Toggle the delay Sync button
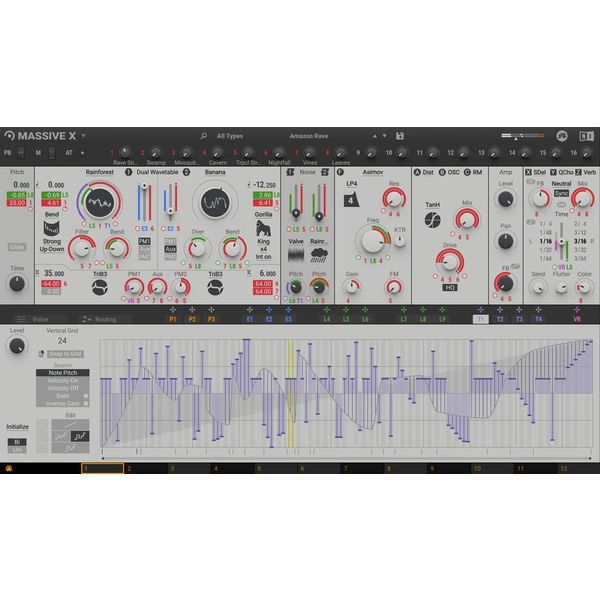The image size is (600, 600). pyautogui.click(x=561, y=194)
